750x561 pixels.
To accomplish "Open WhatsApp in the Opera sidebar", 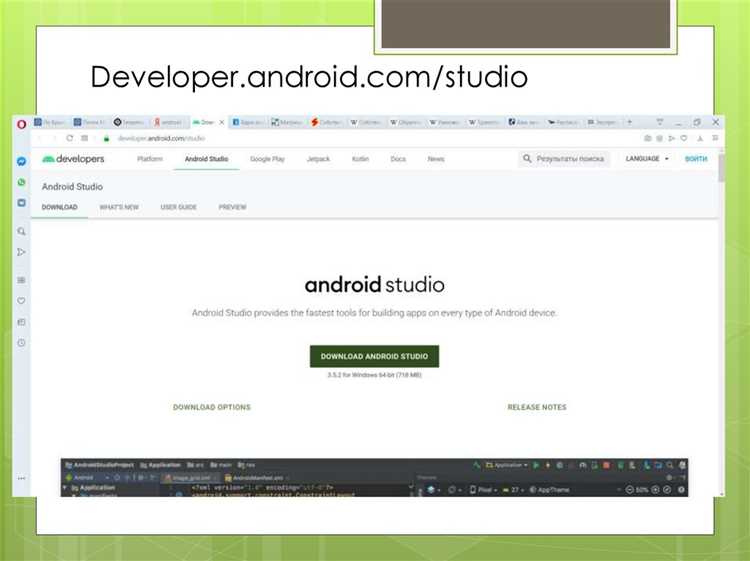I will (x=22, y=182).
